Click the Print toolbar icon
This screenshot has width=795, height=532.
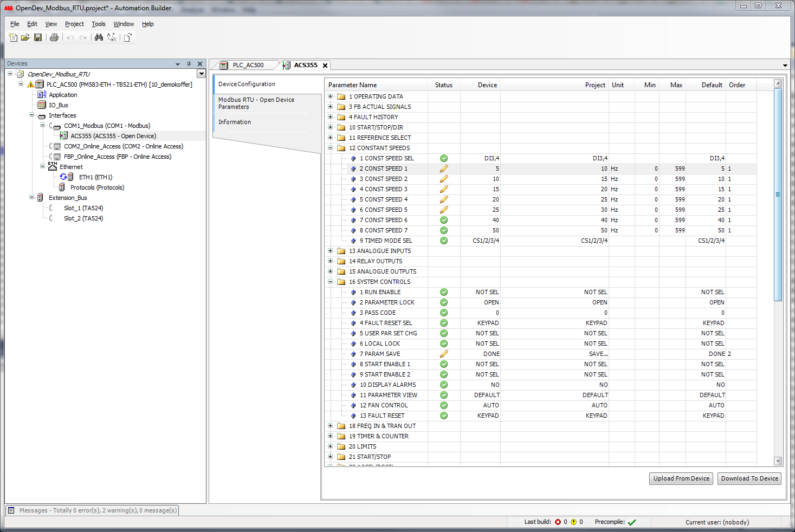pyautogui.click(x=54, y=37)
